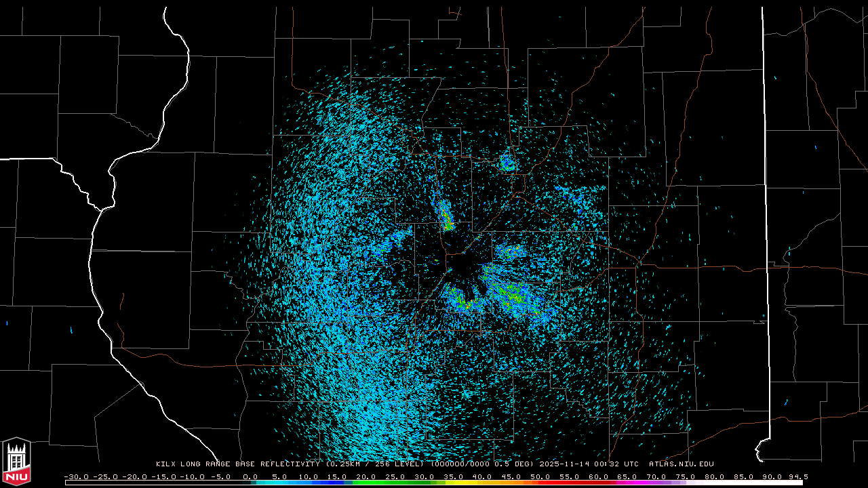868x488 pixels.
Task: Click the 65.0 scale label
Action: 627,476
